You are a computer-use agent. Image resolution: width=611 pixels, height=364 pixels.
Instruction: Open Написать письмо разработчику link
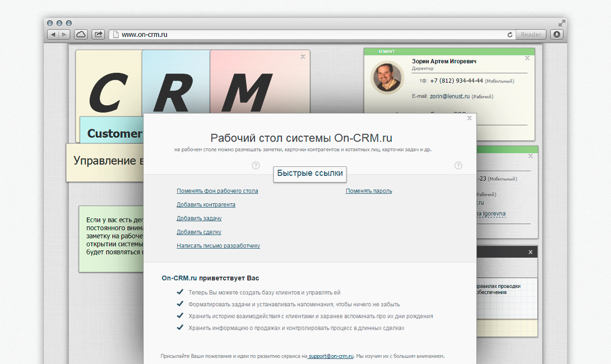218,245
